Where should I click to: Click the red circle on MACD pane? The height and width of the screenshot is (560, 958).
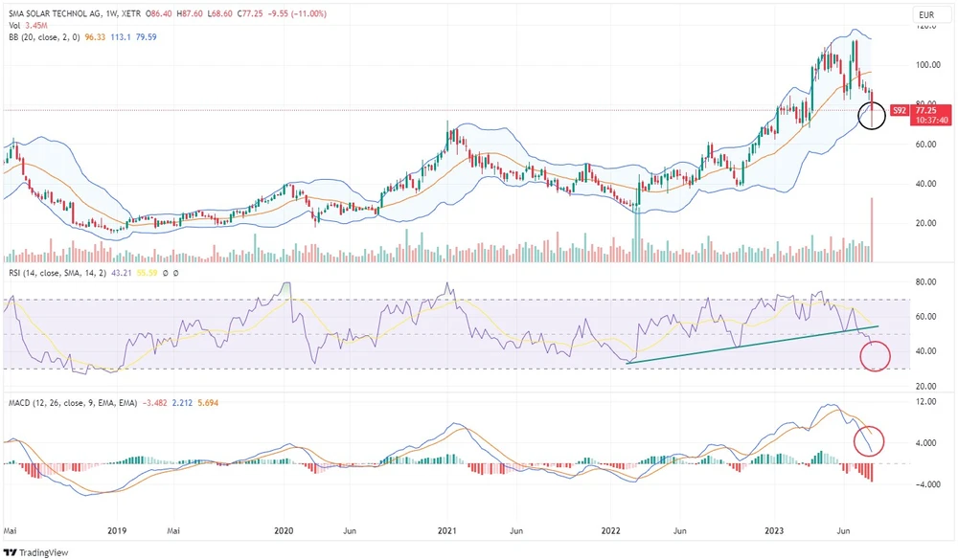pos(868,440)
